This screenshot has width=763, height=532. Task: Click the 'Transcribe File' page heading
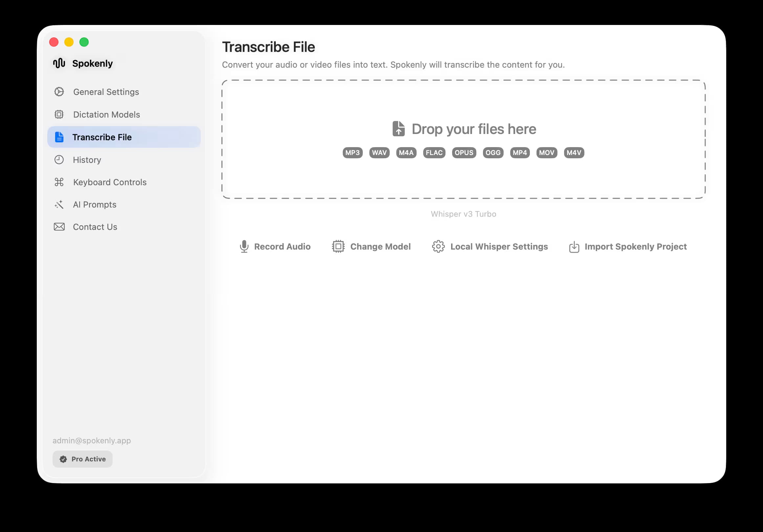pyautogui.click(x=269, y=47)
